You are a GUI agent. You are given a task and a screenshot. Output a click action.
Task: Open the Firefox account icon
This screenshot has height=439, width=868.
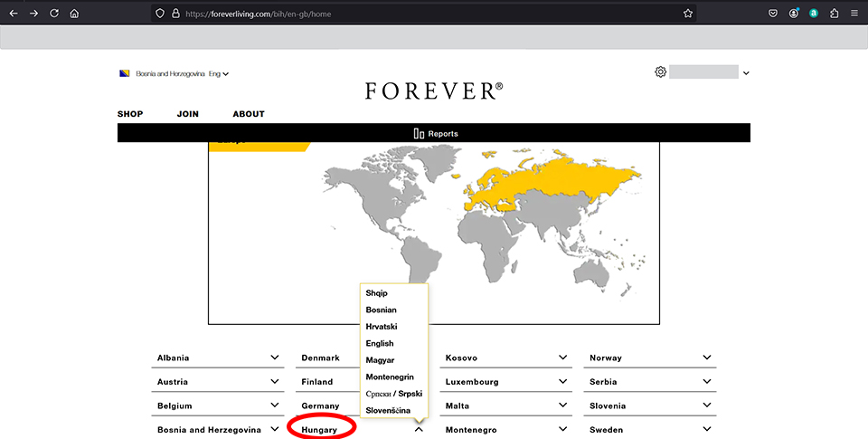click(x=794, y=14)
